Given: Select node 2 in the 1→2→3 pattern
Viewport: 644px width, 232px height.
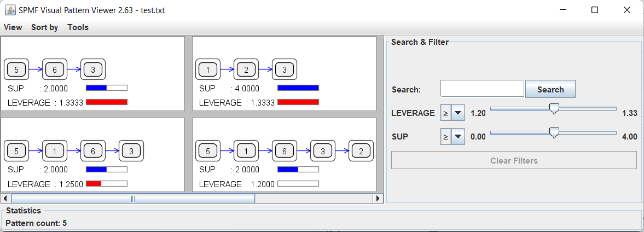Looking at the screenshot, I should pos(246,69).
